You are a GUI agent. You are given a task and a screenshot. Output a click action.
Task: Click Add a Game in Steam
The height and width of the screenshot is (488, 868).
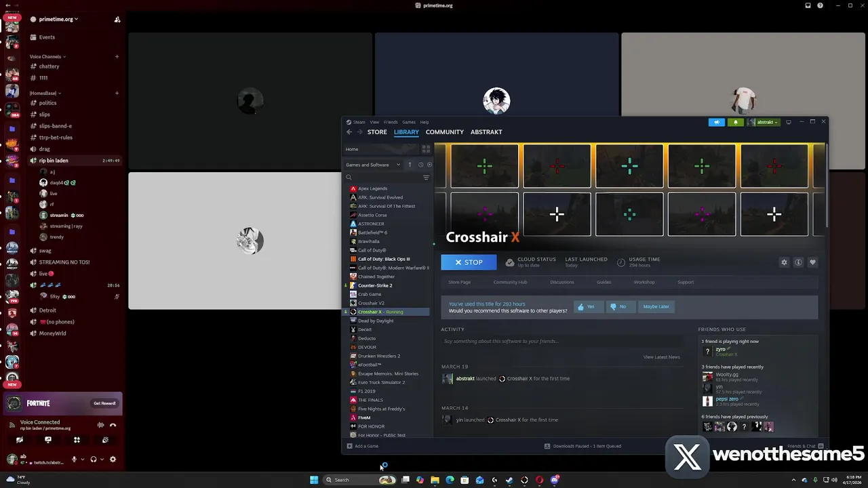[363, 446]
